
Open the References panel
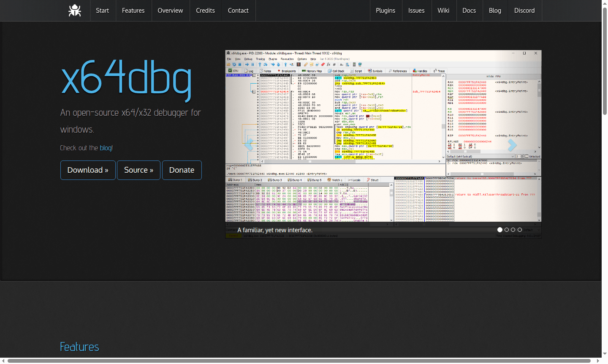pos(398,71)
